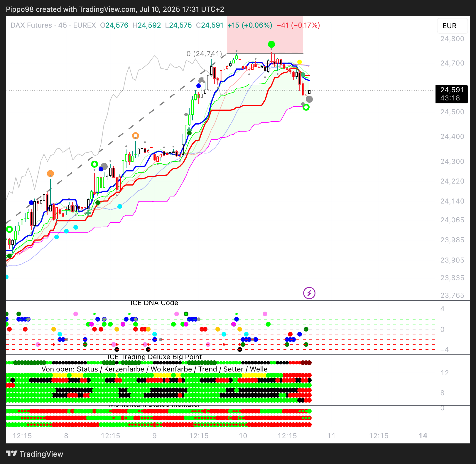Screen dimensions: 476x464
Task: Click the large gray dot beside latest candle
Action: 309,99
